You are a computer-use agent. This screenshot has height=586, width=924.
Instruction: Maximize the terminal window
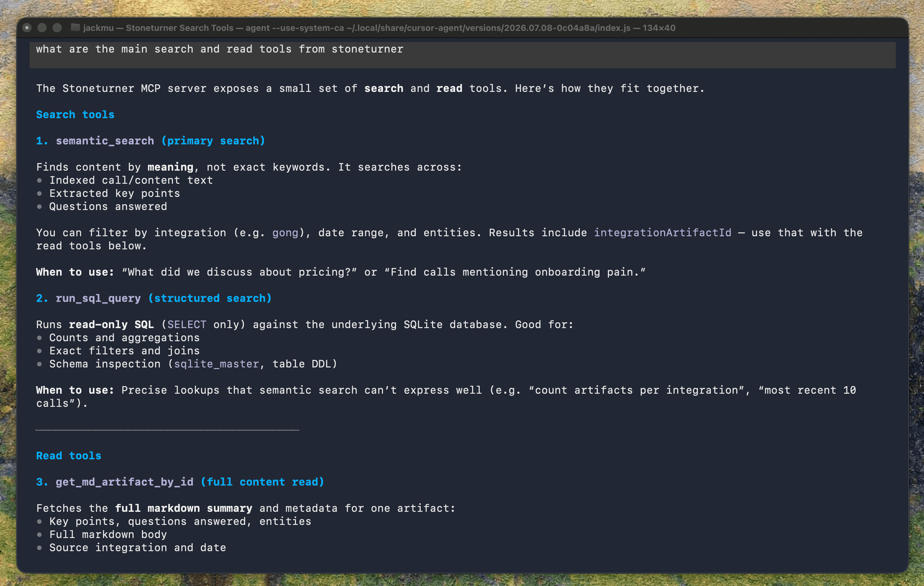pos(57,28)
